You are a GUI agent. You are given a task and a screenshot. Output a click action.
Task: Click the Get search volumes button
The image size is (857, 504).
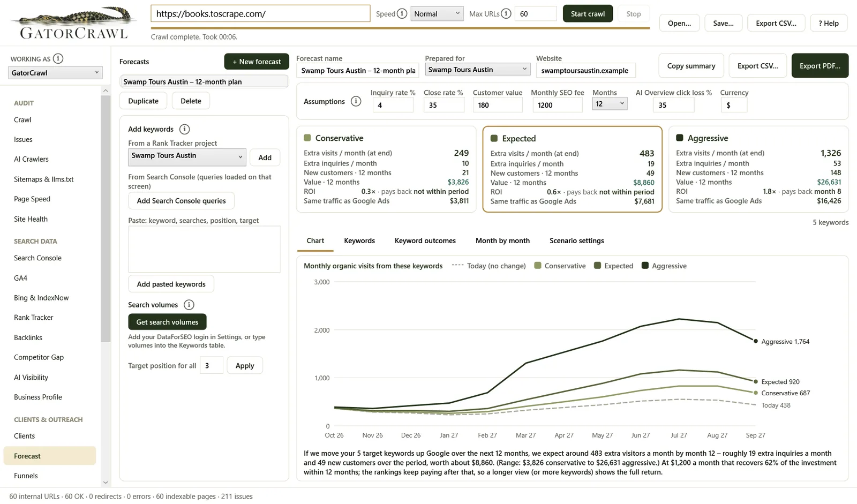pos(167,322)
